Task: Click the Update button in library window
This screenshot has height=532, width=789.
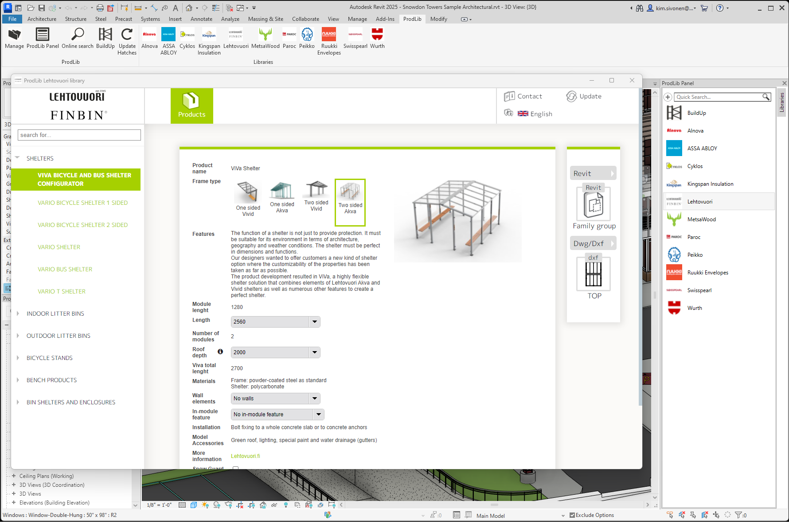Action: click(x=584, y=96)
